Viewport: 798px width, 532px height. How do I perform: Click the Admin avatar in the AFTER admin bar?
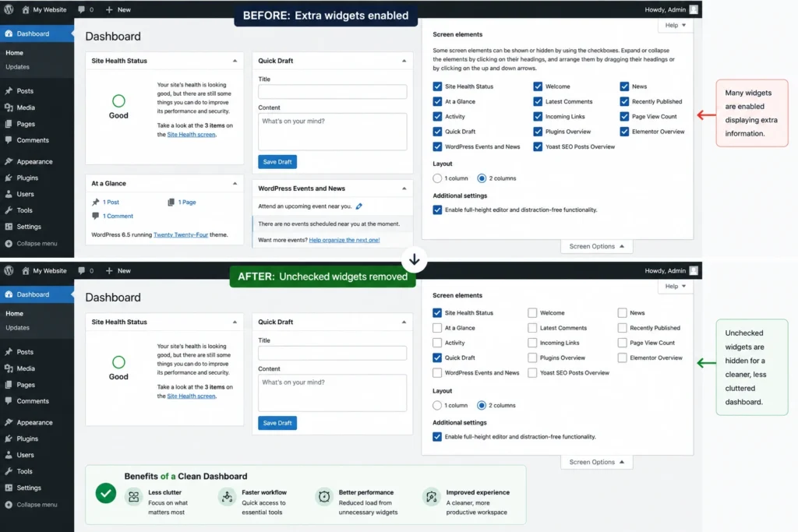(x=693, y=270)
